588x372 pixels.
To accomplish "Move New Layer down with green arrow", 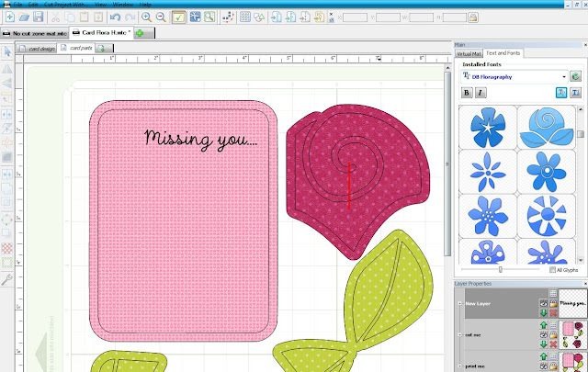I will [x=543, y=312].
